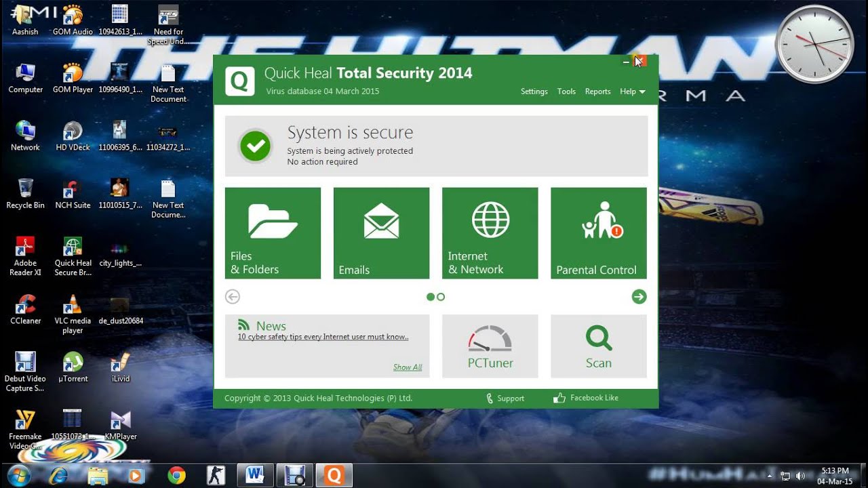Select the Need for Speed desktop shortcut
This screenshot has width=868, height=488.
click(168, 25)
